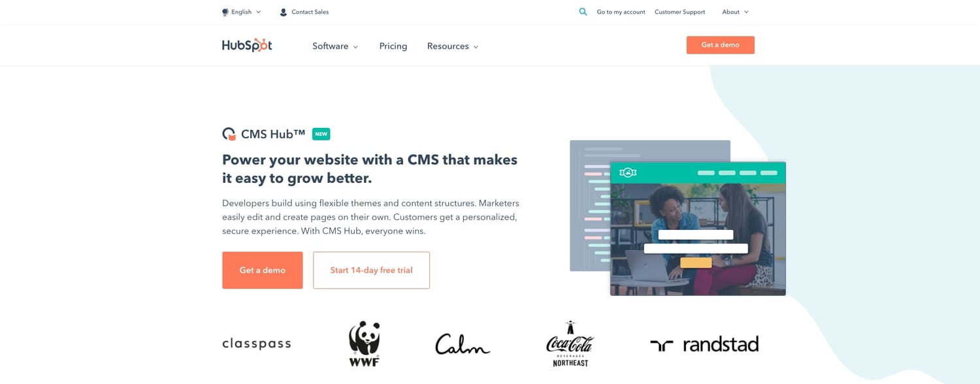Click the Coca-Cola Northeast logo
The height and width of the screenshot is (384, 980).
pyautogui.click(x=570, y=344)
